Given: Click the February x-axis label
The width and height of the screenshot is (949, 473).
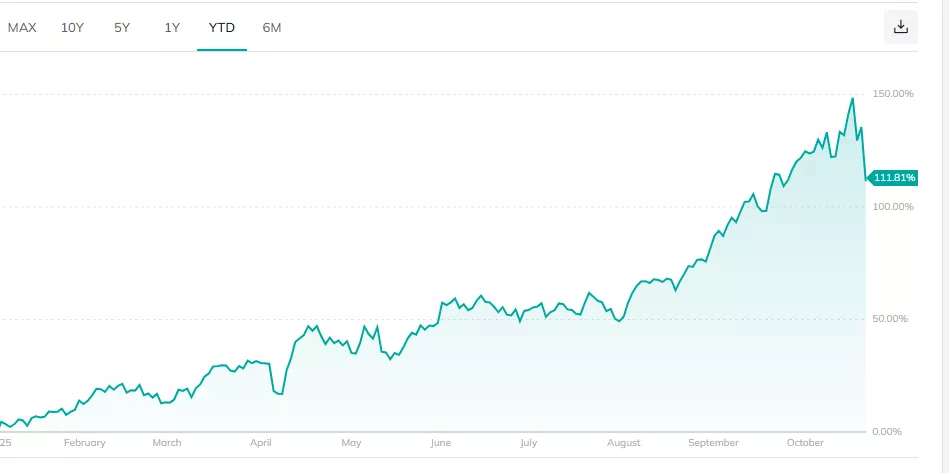Looking at the screenshot, I should pos(84,442).
